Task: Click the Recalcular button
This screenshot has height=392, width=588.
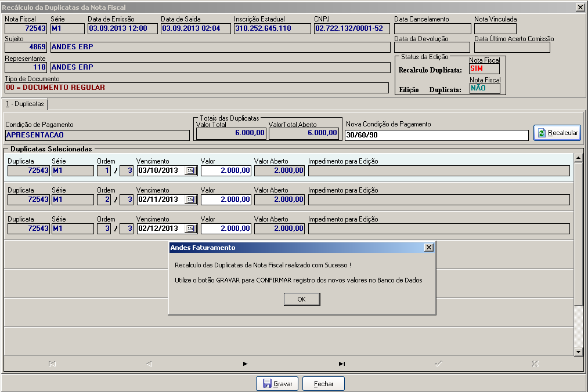Action: coord(557,133)
